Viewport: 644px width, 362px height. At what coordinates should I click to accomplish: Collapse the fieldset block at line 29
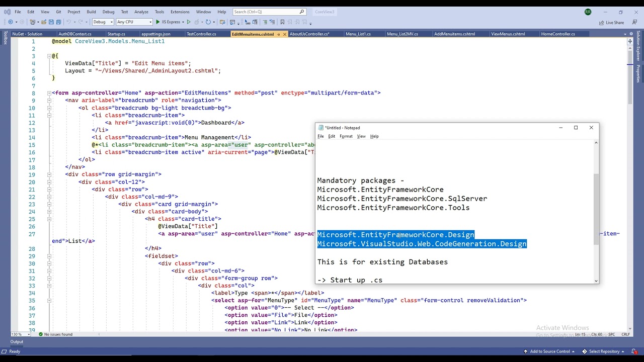(49, 256)
